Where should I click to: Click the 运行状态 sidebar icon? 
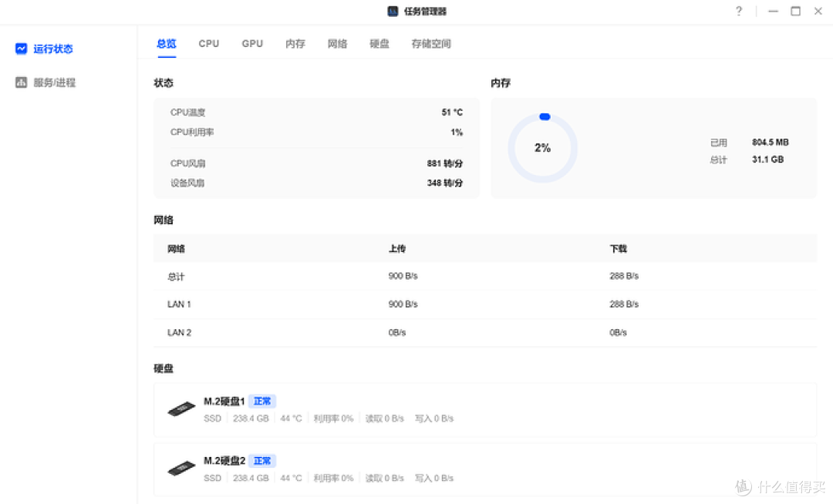[x=21, y=48]
